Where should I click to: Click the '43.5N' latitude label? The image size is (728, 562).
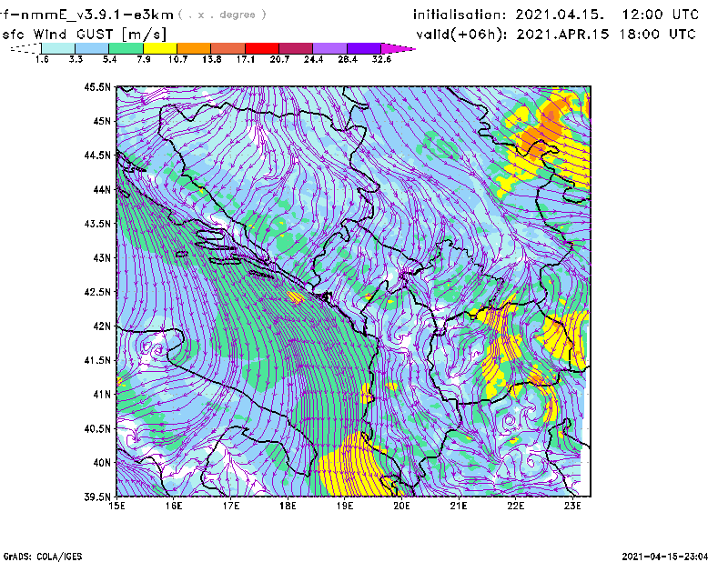(x=97, y=223)
